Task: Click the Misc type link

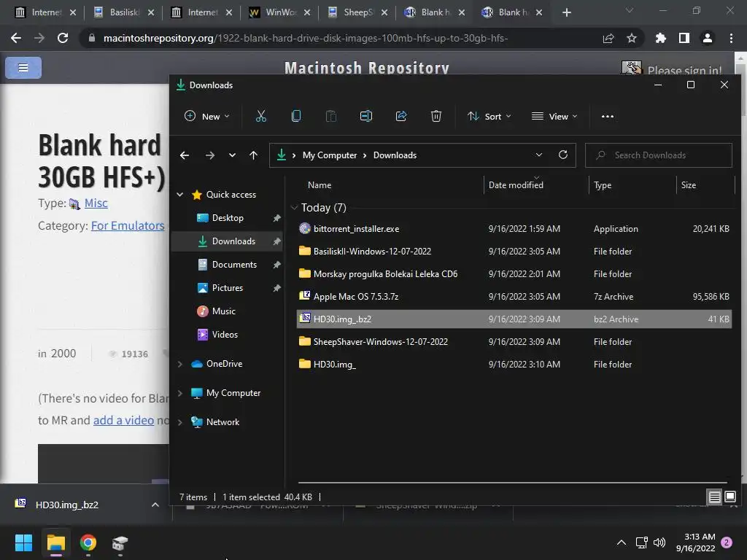Action: point(96,203)
